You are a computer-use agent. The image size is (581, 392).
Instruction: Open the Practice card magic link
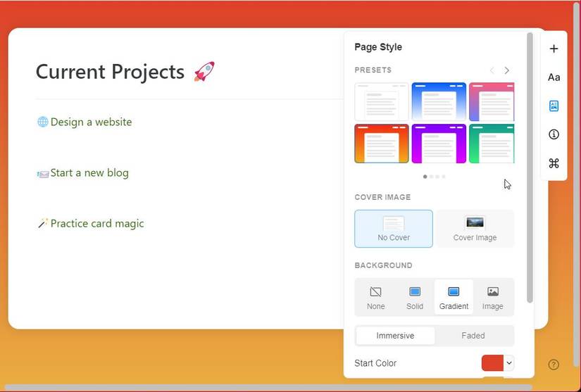[x=97, y=224]
